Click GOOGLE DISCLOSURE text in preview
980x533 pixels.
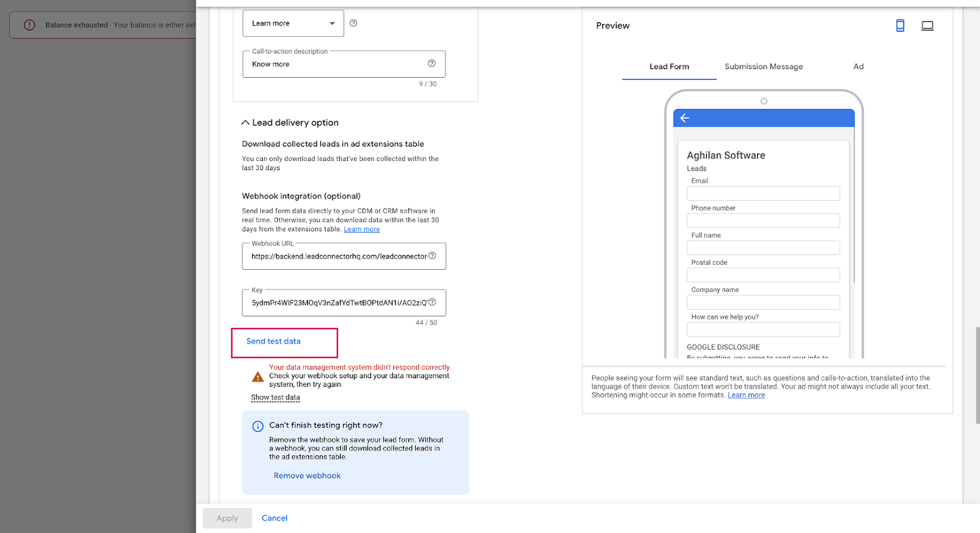[723, 347]
